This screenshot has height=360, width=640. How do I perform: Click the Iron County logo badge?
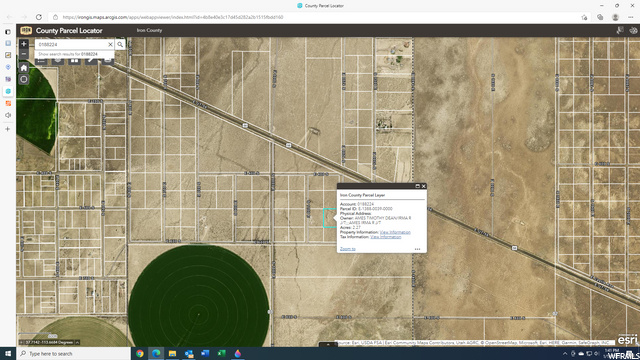(26, 31)
